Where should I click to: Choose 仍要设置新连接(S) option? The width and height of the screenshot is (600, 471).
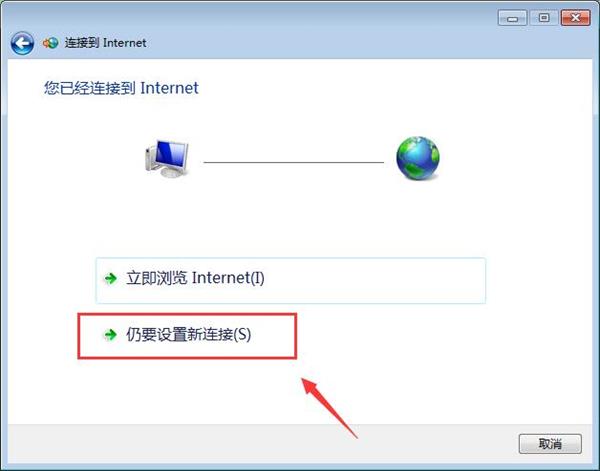click(187, 336)
